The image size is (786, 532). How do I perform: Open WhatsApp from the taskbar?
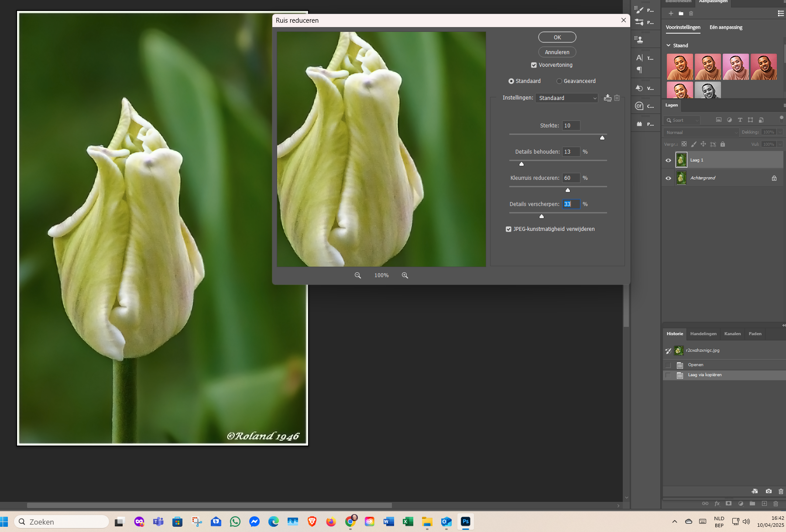click(x=235, y=522)
